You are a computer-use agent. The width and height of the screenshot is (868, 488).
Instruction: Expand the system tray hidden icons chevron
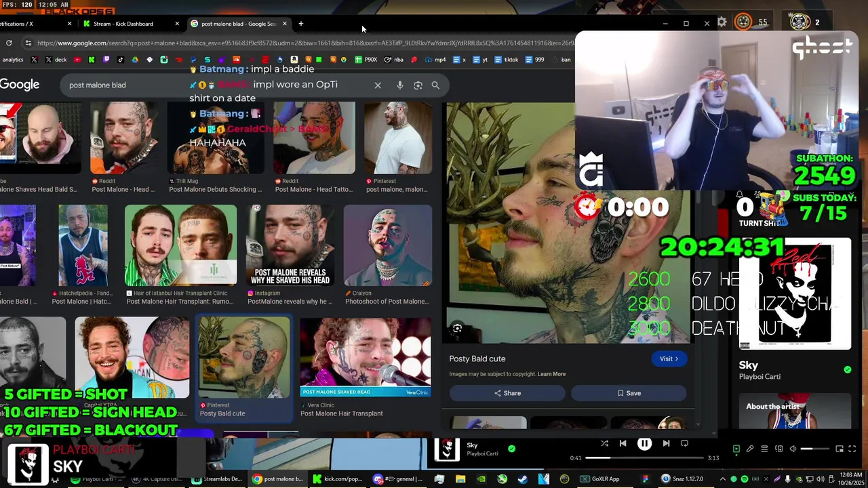(x=723, y=479)
